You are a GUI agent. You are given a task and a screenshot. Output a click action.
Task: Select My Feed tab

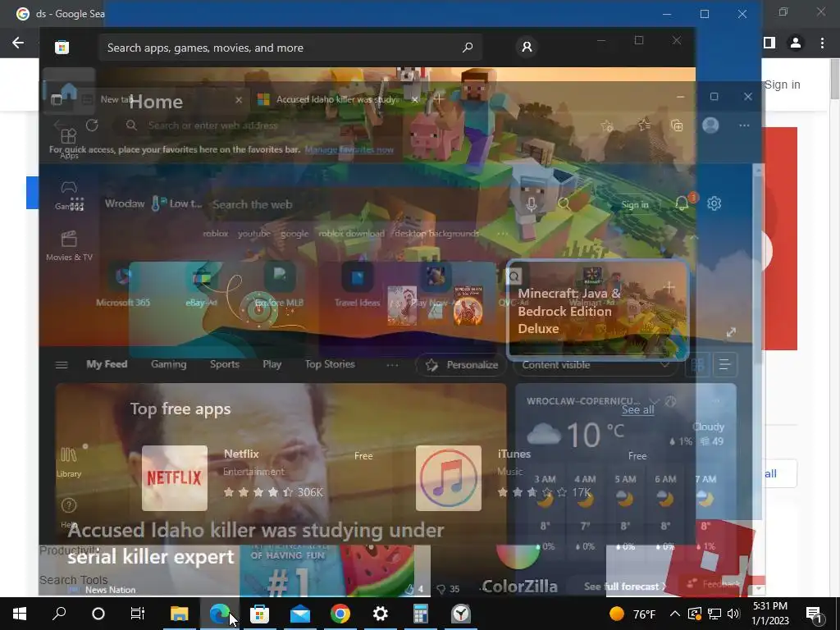click(x=107, y=364)
